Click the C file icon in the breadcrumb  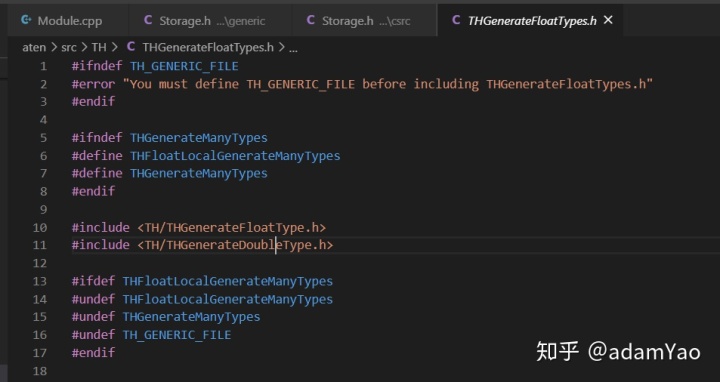pos(131,47)
